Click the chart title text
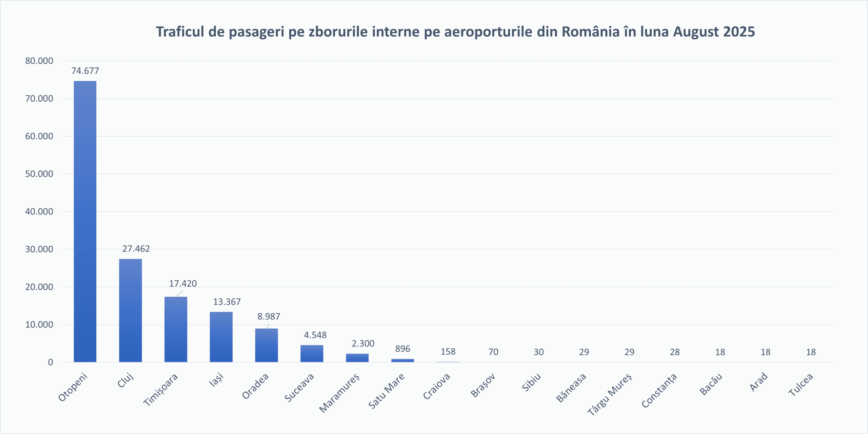This screenshot has width=868, height=434. (455, 32)
